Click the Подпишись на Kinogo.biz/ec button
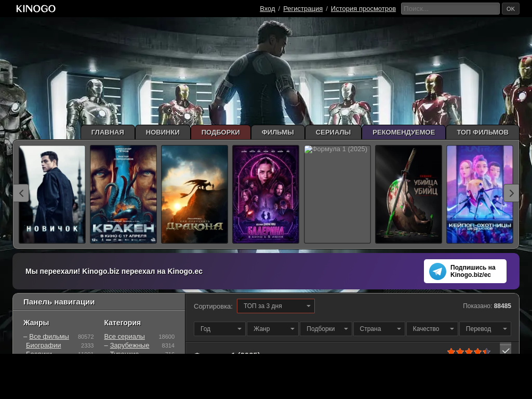 click(x=465, y=271)
